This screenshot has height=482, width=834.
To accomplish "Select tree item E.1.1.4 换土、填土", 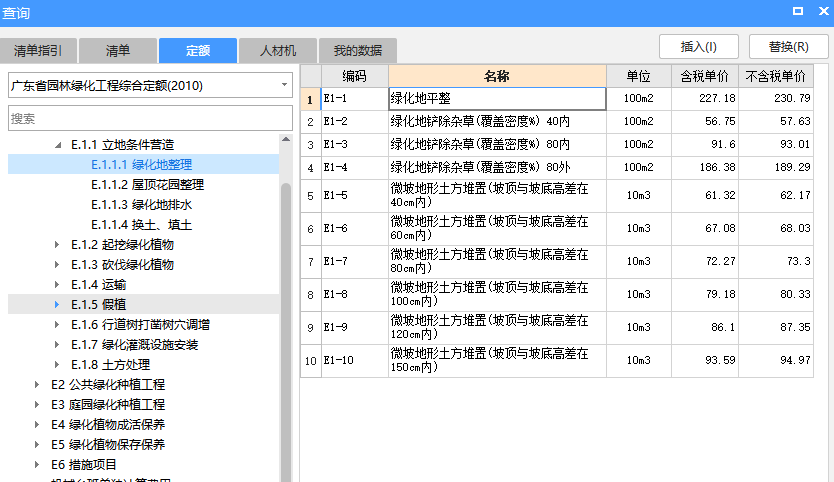I will (x=141, y=225).
